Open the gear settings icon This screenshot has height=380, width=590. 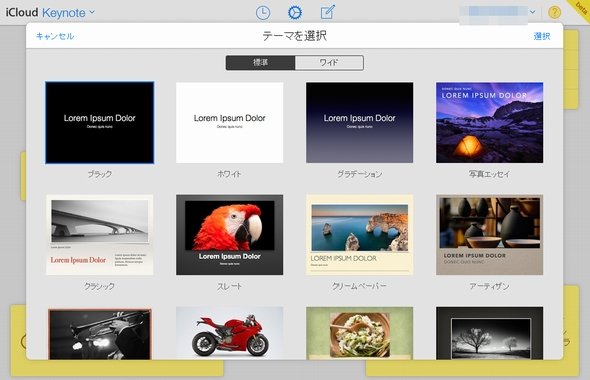point(295,12)
